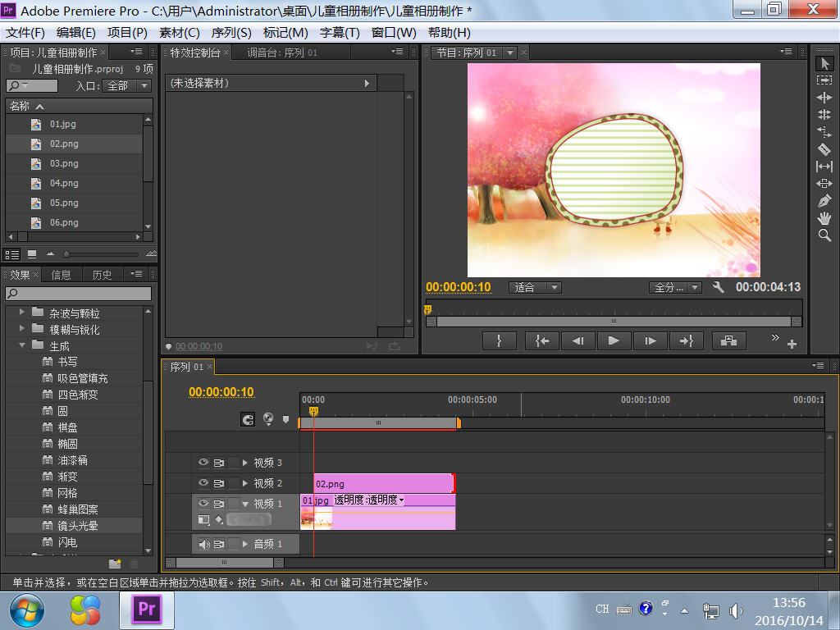This screenshot has height=630, width=840.
Task: Toggle the timeline Snap magnet icon
Action: [248, 419]
